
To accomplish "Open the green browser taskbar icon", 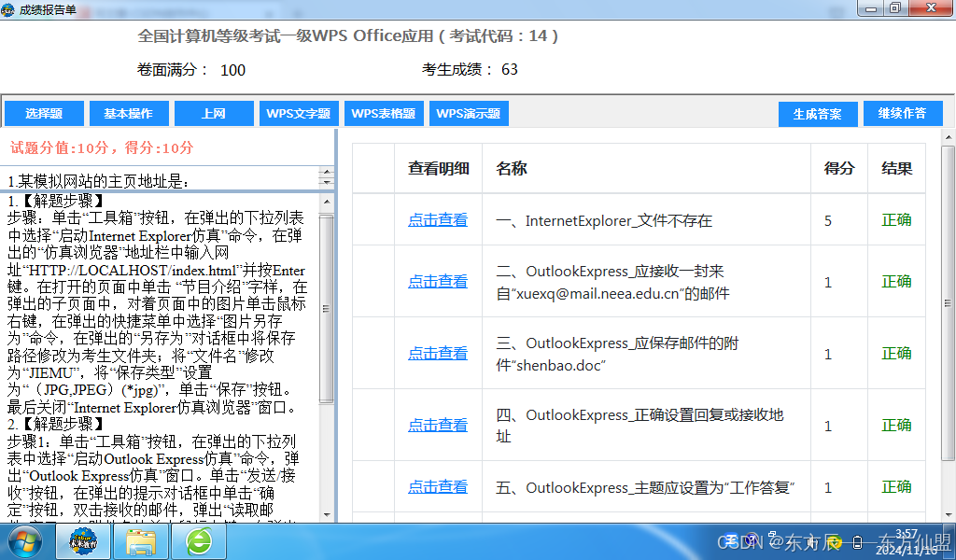I will 199,541.
